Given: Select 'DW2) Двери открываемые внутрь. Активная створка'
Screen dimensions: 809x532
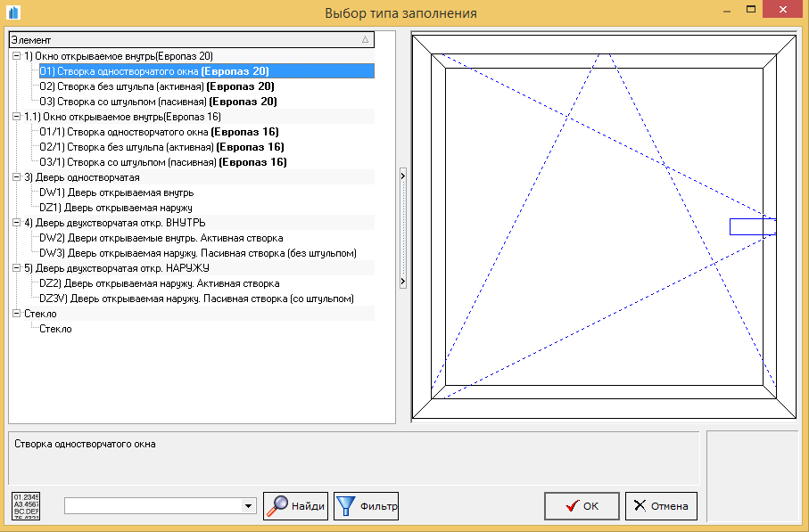Looking at the screenshot, I should (161, 238).
